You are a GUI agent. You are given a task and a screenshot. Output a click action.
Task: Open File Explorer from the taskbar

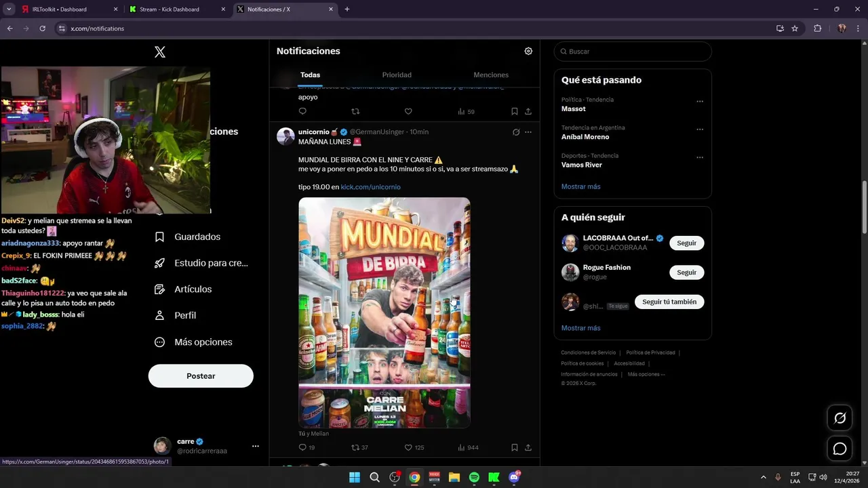tap(454, 477)
